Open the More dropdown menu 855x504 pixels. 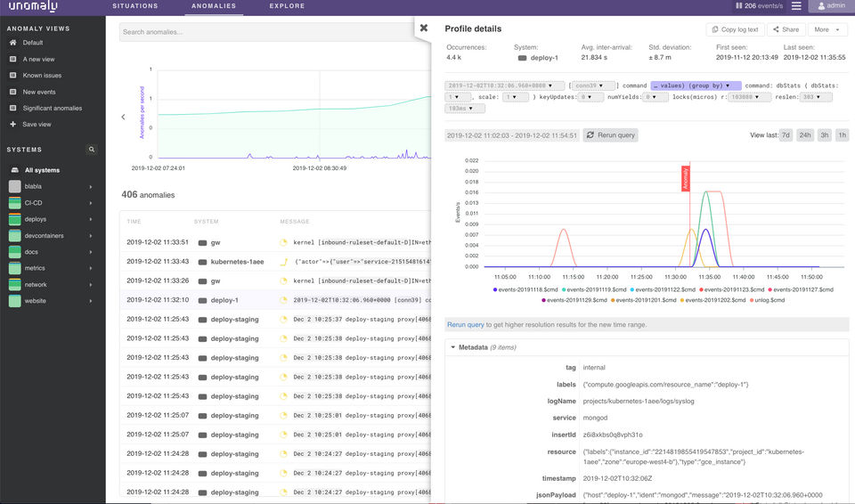[827, 29]
